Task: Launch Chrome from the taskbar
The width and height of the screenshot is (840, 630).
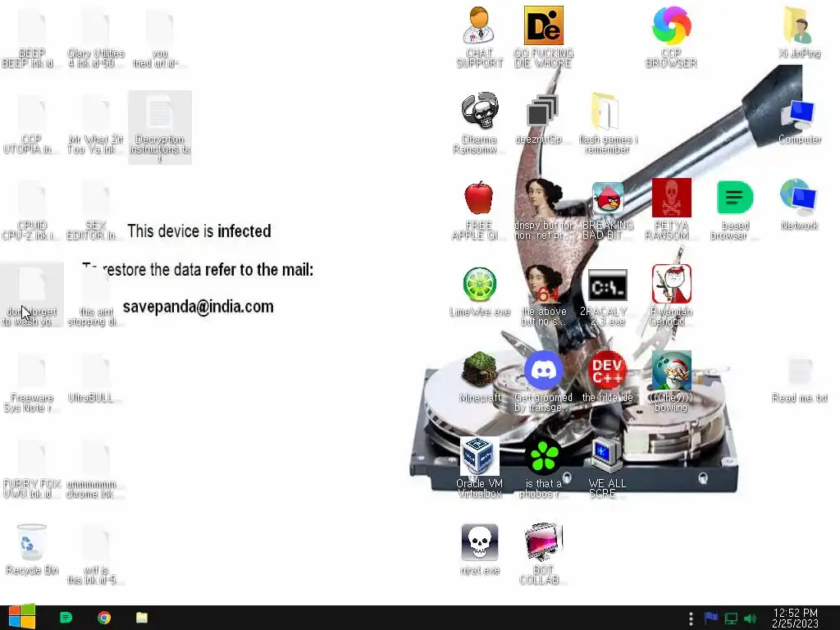Action: [104, 618]
